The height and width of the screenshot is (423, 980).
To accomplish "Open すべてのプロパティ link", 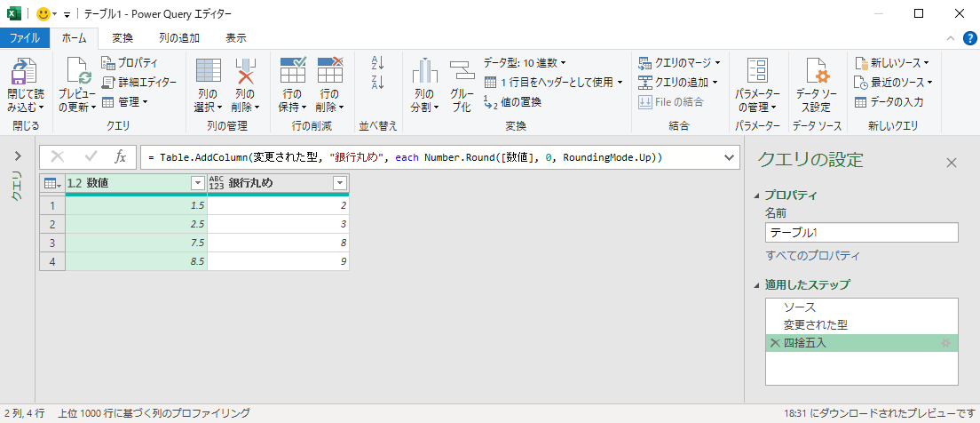I will pos(812,255).
